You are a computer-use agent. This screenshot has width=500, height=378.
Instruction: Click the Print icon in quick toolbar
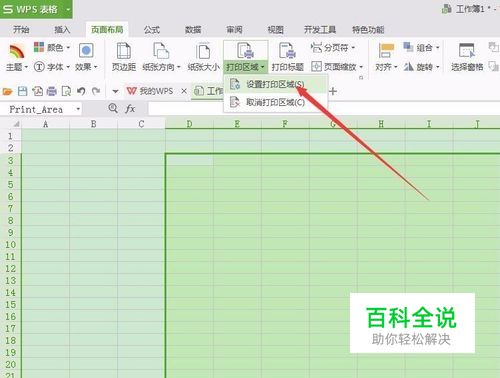click(x=52, y=91)
